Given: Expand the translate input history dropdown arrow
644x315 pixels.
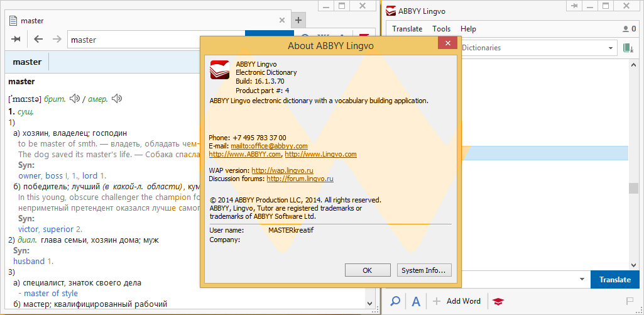Looking at the screenshot, I should (x=582, y=280).
